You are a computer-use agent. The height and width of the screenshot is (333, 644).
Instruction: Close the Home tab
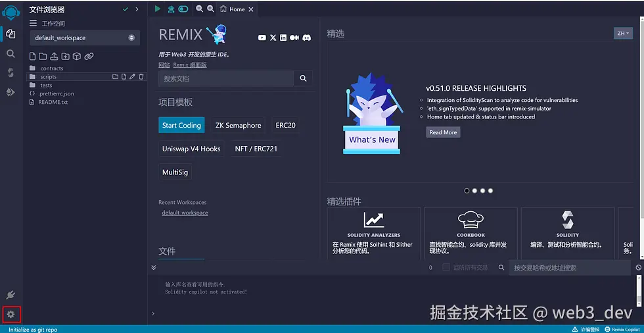pos(251,9)
